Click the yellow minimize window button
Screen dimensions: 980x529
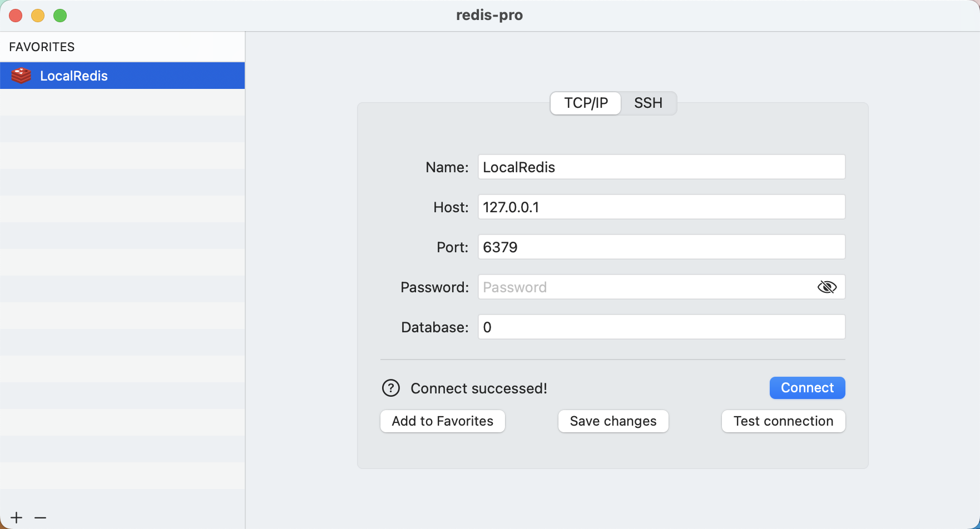38,16
